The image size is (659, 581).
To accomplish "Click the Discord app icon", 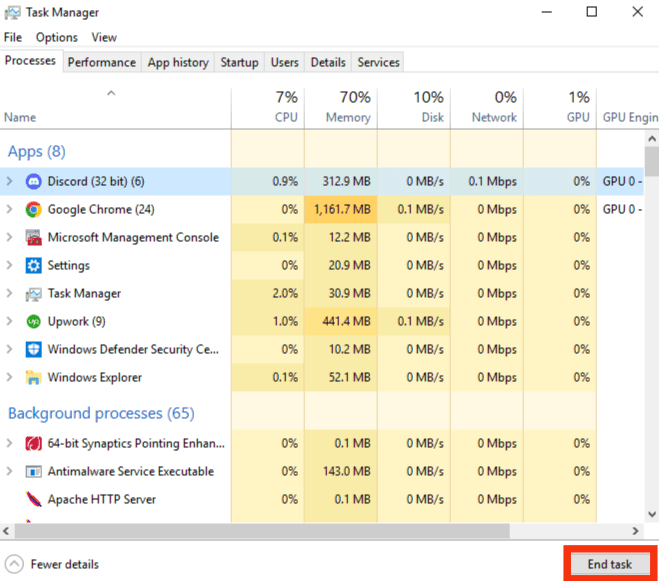I will pos(34,182).
